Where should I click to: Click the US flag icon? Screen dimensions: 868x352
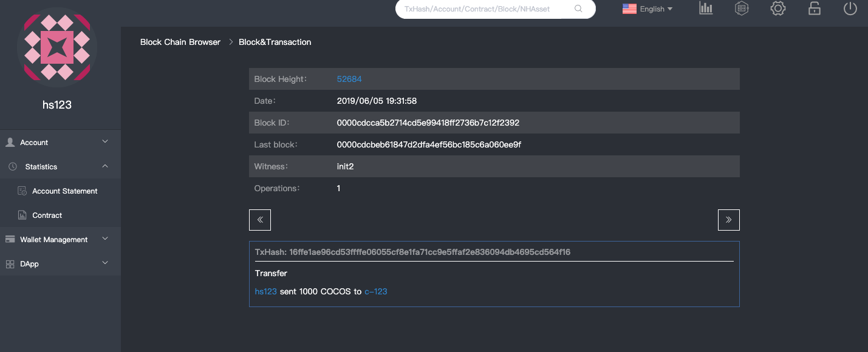click(x=629, y=9)
